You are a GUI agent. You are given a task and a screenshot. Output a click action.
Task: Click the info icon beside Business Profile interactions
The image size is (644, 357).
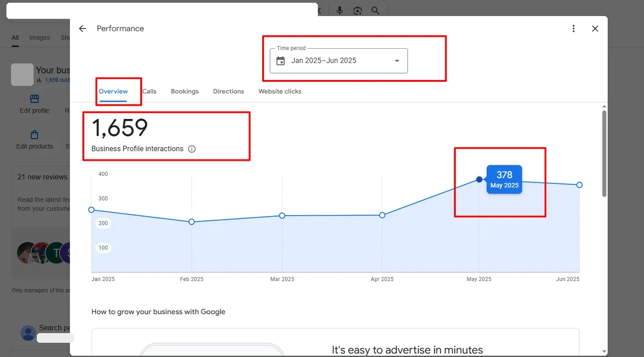pos(192,149)
